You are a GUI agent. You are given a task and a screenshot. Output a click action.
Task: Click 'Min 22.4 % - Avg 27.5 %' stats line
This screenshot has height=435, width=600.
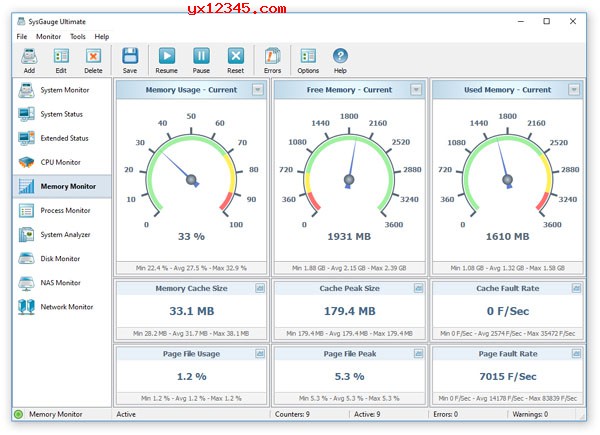tap(191, 268)
